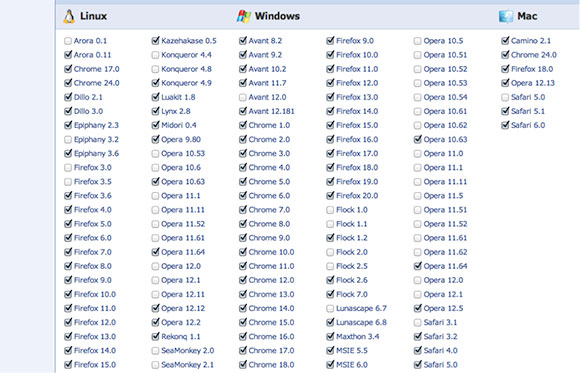Uncheck Lynx 2.8
Image resolution: width=580 pixels, height=373 pixels.
tap(155, 111)
